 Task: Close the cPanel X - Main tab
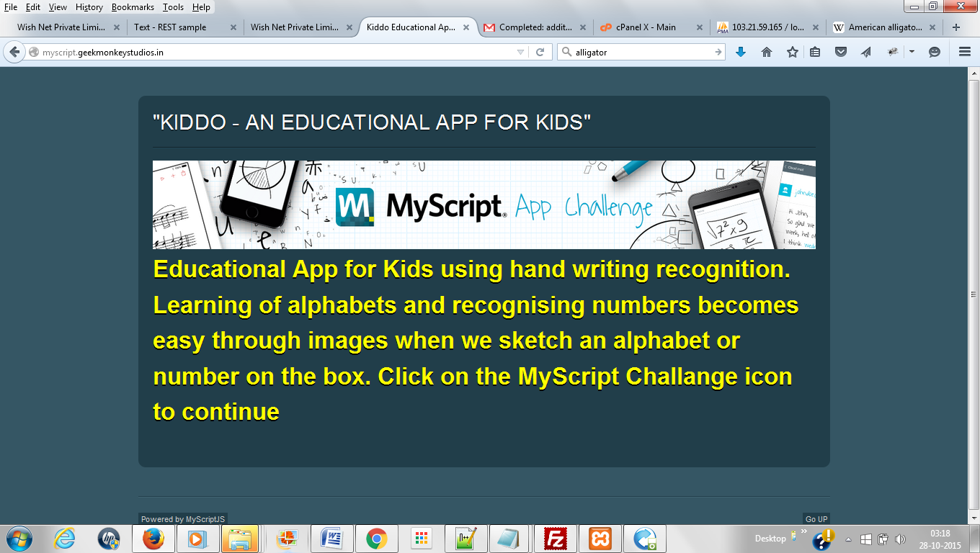(700, 27)
